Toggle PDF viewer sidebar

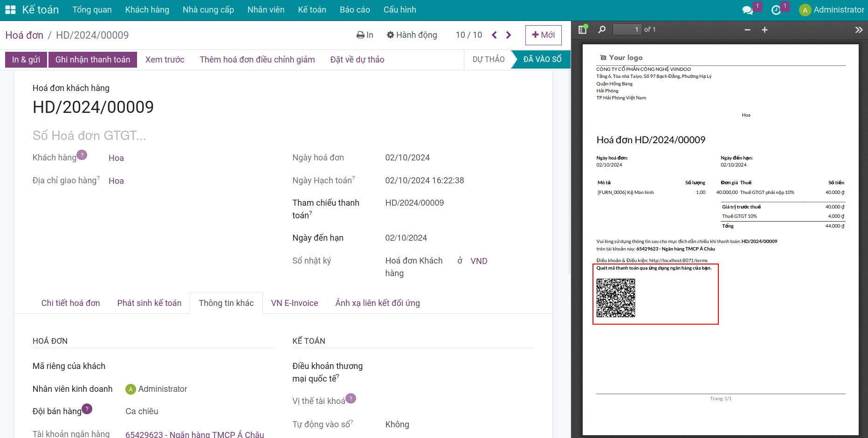582,29
